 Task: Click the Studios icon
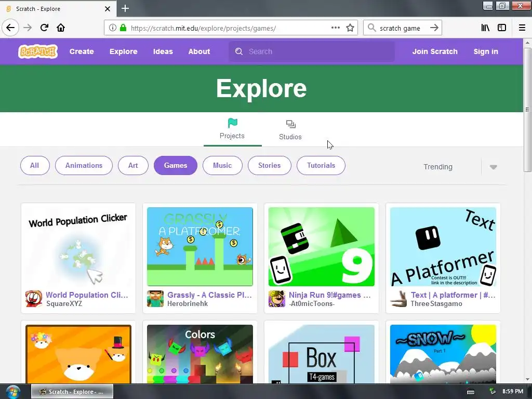pos(290,124)
